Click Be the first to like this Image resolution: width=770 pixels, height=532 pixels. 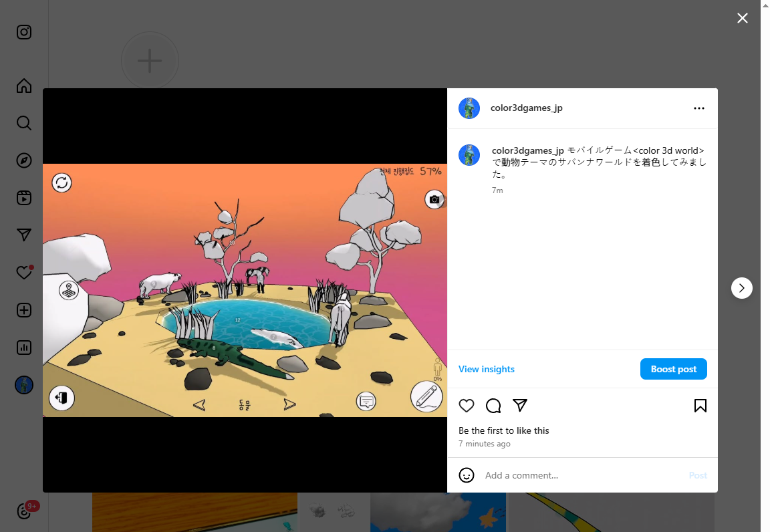coord(504,430)
